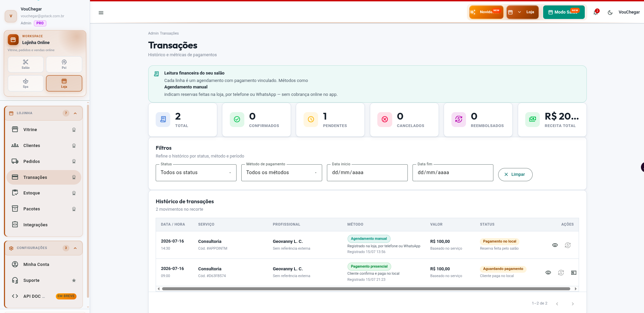Click the Cancelados X icon
This screenshot has width=644, height=313.
pyautogui.click(x=385, y=119)
